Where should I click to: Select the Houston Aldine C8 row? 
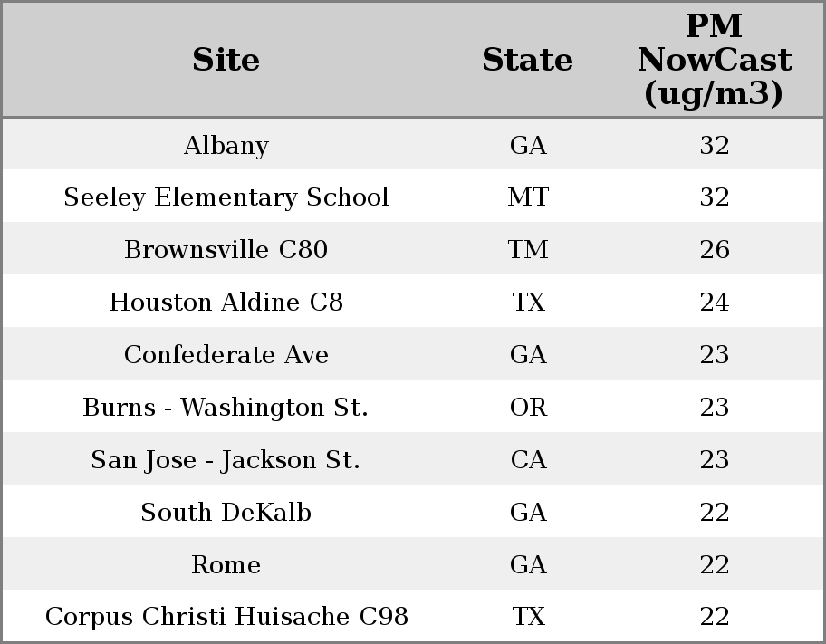(226, 303)
